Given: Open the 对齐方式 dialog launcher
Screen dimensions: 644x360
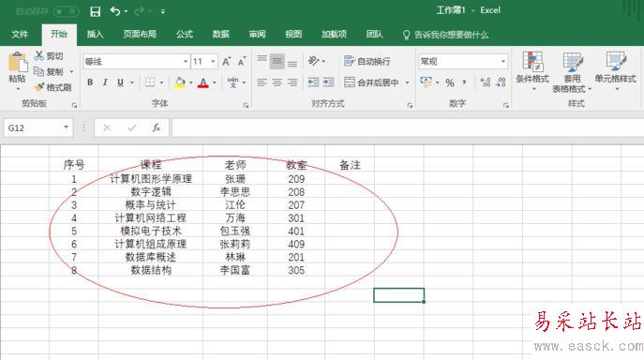Looking at the screenshot, I should tap(410, 106).
